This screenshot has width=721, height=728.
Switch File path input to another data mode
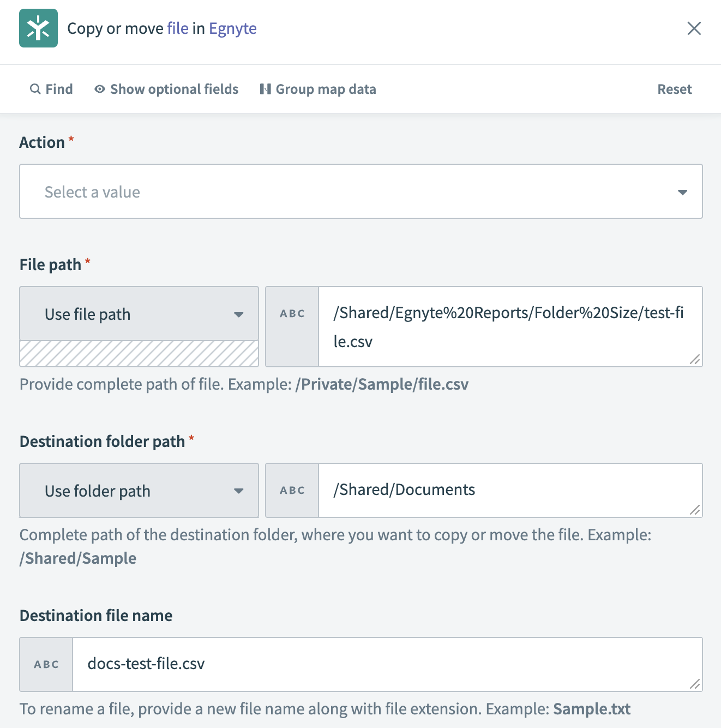[239, 314]
